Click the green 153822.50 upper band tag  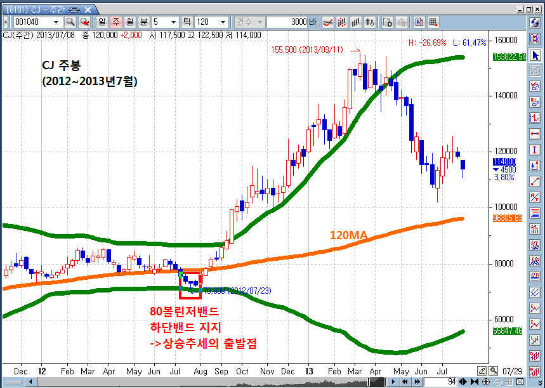click(x=510, y=57)
